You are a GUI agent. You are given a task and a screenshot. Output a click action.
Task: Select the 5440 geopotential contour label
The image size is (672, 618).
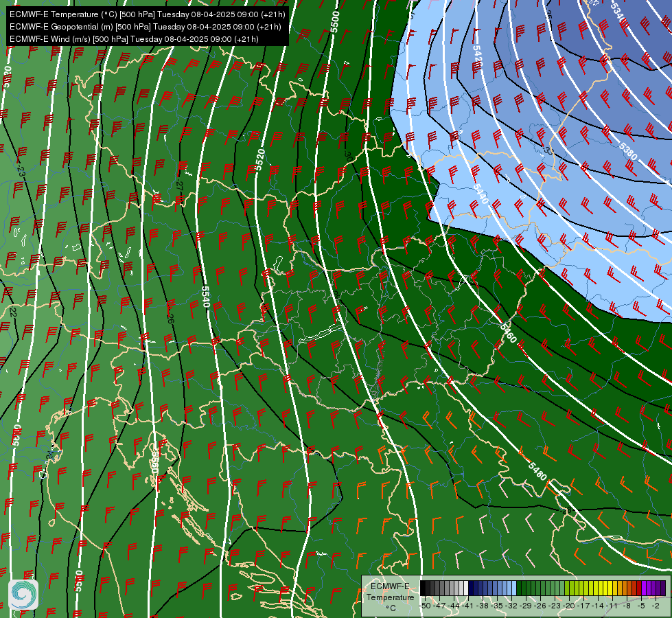tap(481, 194)
